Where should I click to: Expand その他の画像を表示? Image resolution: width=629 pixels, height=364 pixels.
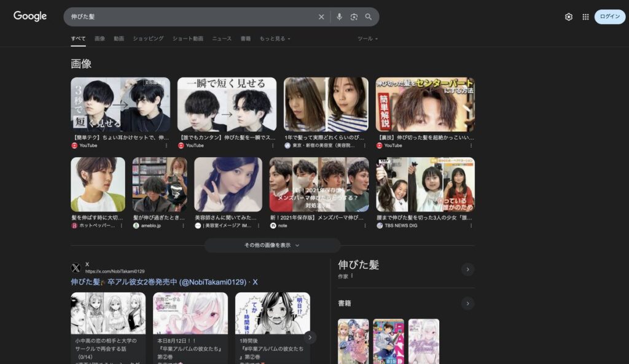point(272,245)
